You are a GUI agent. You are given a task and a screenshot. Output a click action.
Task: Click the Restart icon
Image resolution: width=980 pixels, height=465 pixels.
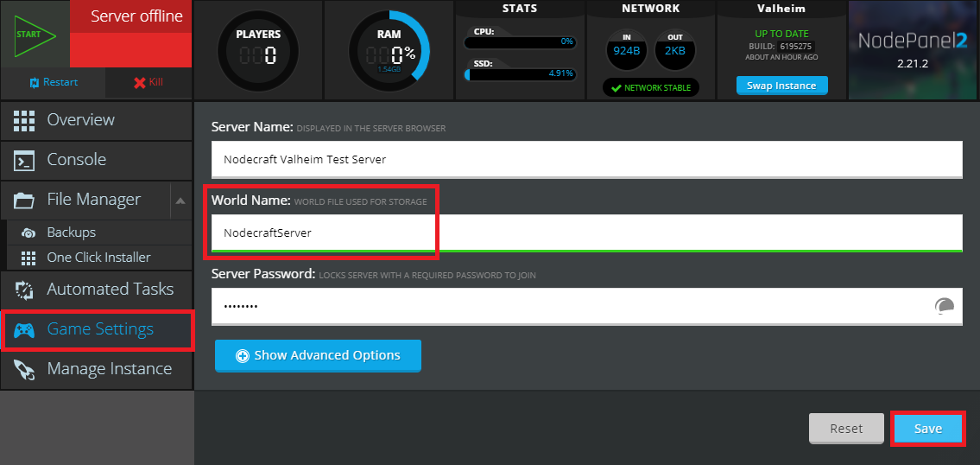pyautogui.click(x=34, y=82)
